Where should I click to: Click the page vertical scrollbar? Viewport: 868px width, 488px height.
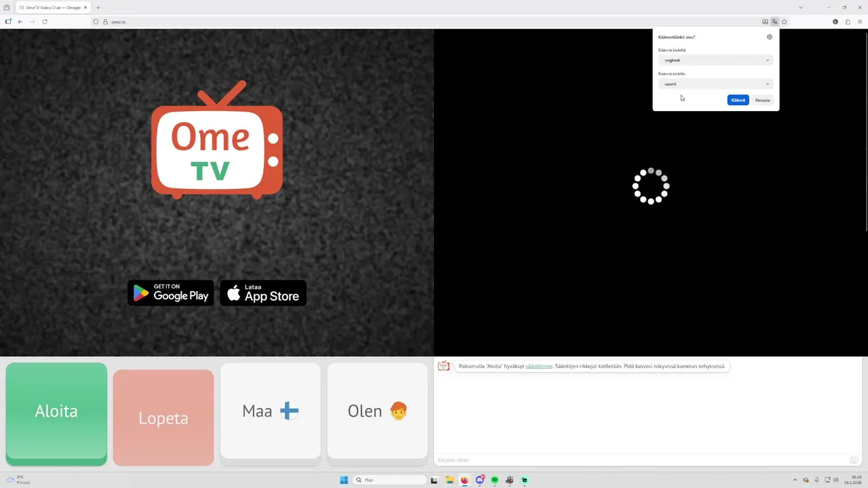[x=865, y=131]
